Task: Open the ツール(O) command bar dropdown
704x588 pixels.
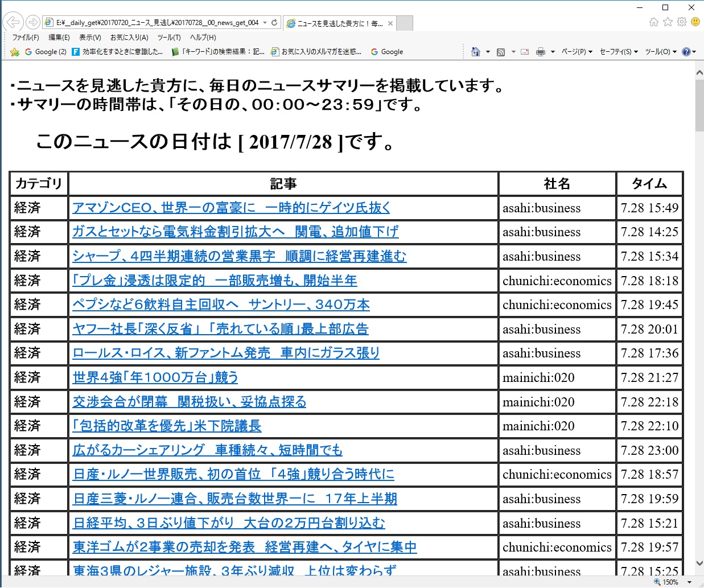Action: point(661,52)
